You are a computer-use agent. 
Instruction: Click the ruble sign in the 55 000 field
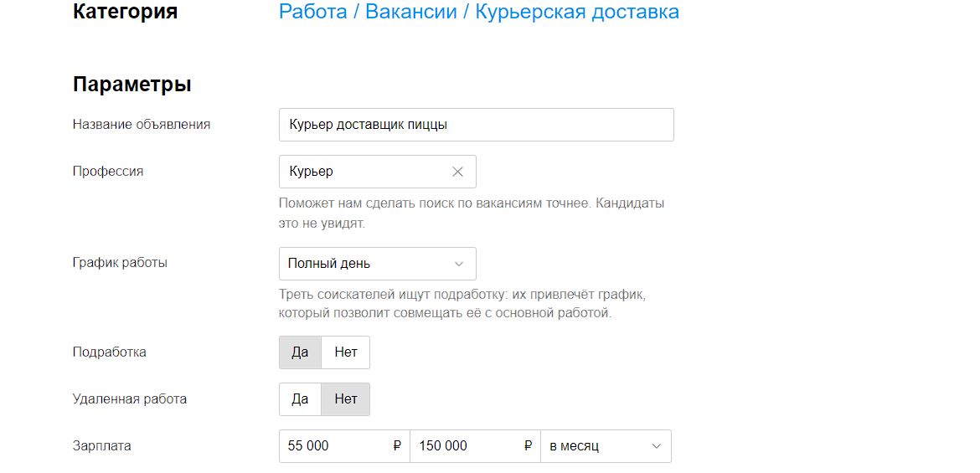[397, 446]
